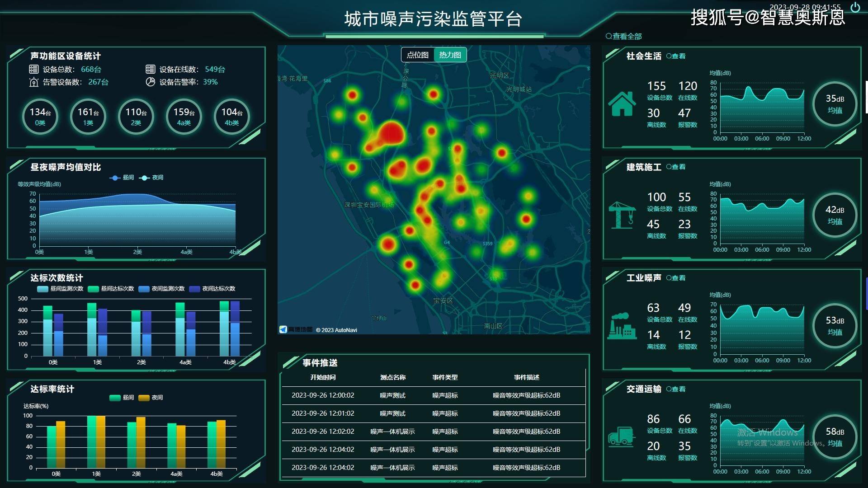Screen dimensions: 868x488
Task: Click 47 报警数 in 社会生活
Action: click(687, 117)
